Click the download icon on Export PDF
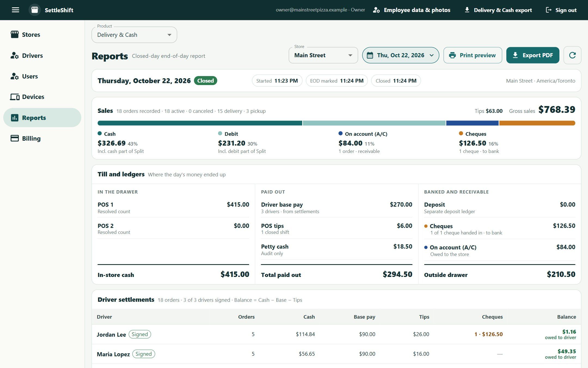The image size is (588, 368). tap(515, 55)
